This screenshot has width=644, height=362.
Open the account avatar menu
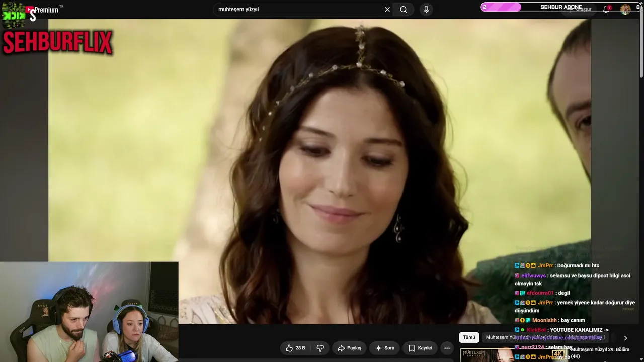tap(625, 9)
